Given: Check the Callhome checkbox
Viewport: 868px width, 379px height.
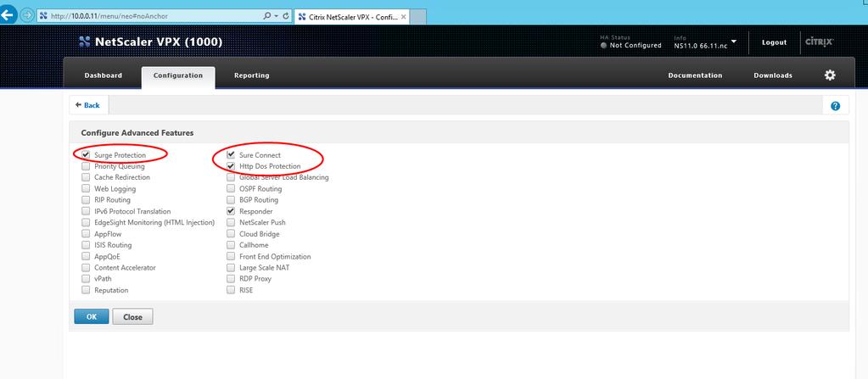Looking at the screenshot, I should click(x=230, y=245).
